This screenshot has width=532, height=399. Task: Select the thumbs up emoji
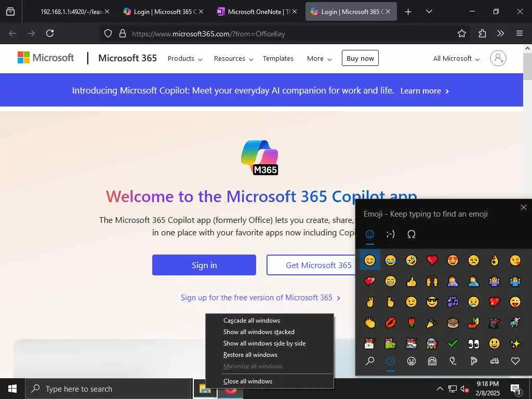411,281
